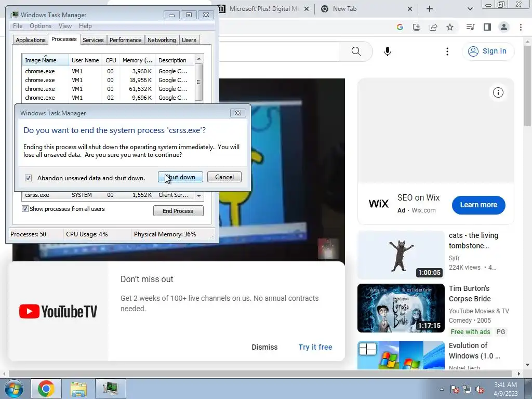Click the Windows Start orb

(14, 389)
